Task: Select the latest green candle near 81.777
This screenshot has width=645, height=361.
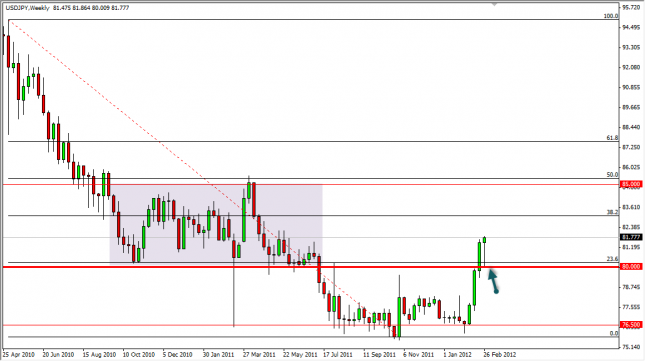Action: (485, 240)
